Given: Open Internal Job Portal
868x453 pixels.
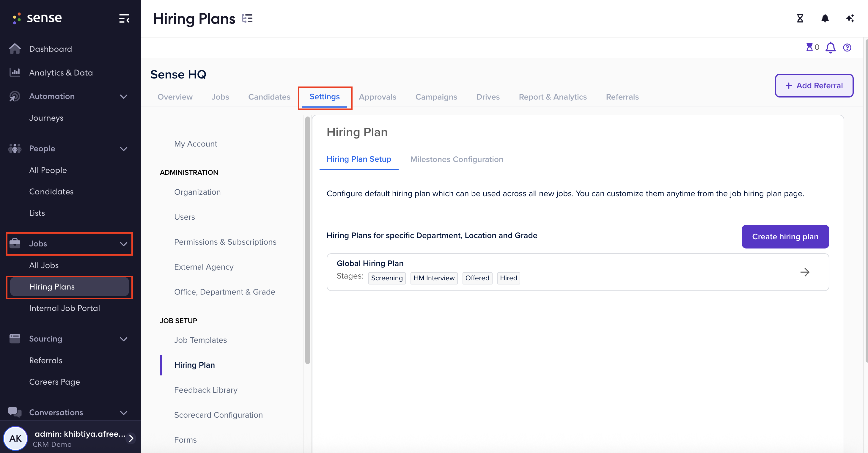Looking at the screenshot, I should tap(65, 308).
